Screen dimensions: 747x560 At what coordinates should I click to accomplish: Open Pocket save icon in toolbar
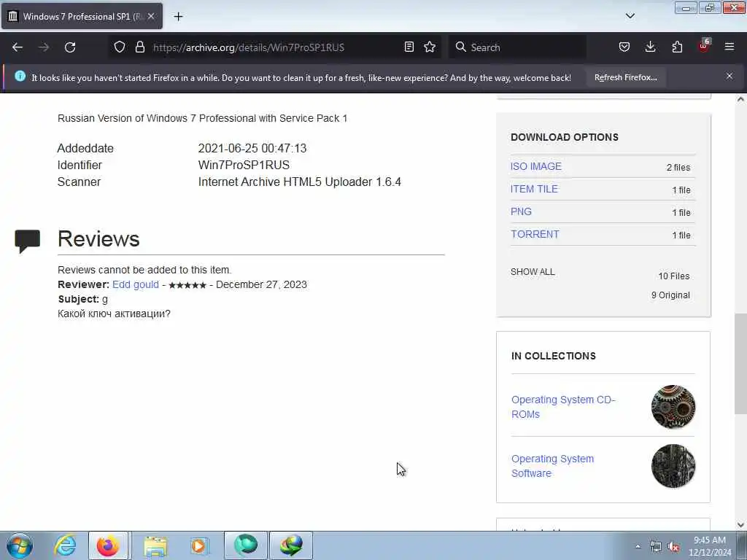click(624, 47)
